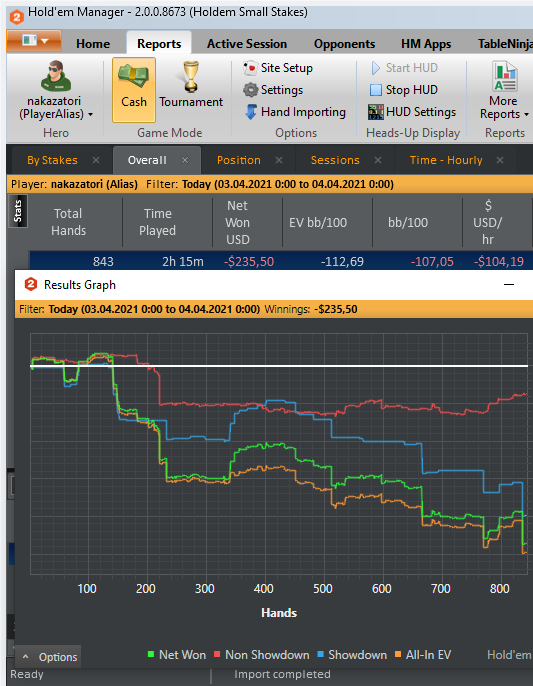533x686 pixels.
Task: Click the Stop HUD square icon
Action: 375,90
